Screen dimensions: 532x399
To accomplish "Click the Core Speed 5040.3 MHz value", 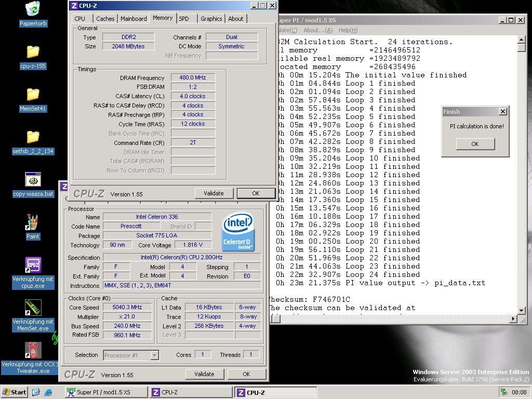I will click(x=127, y=308).
